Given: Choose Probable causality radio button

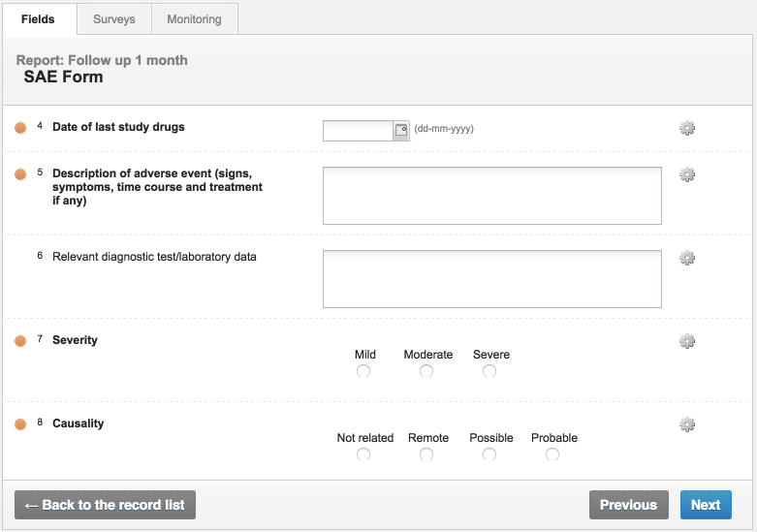Looking at the screenshot, I should pos(552,454).
